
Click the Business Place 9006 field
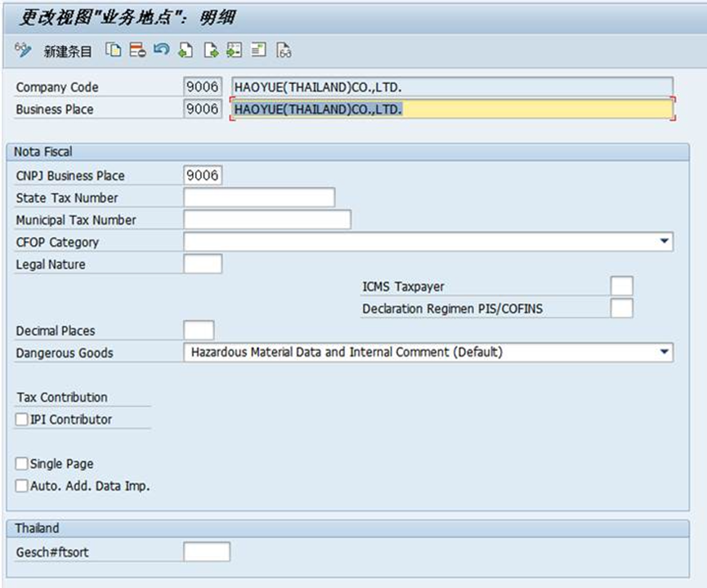203,109
